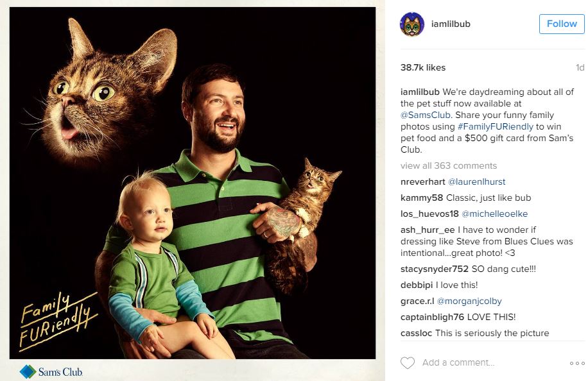Click the 38.7k likes count
588x381 pixels.
coord(422,68)
